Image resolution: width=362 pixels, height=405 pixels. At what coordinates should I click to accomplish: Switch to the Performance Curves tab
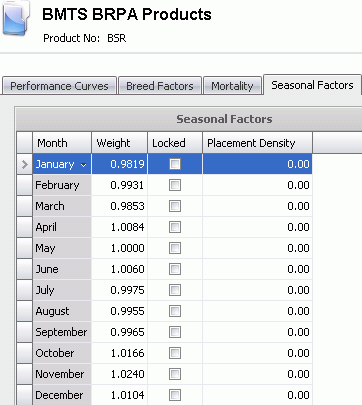click(x=59, y=86)
